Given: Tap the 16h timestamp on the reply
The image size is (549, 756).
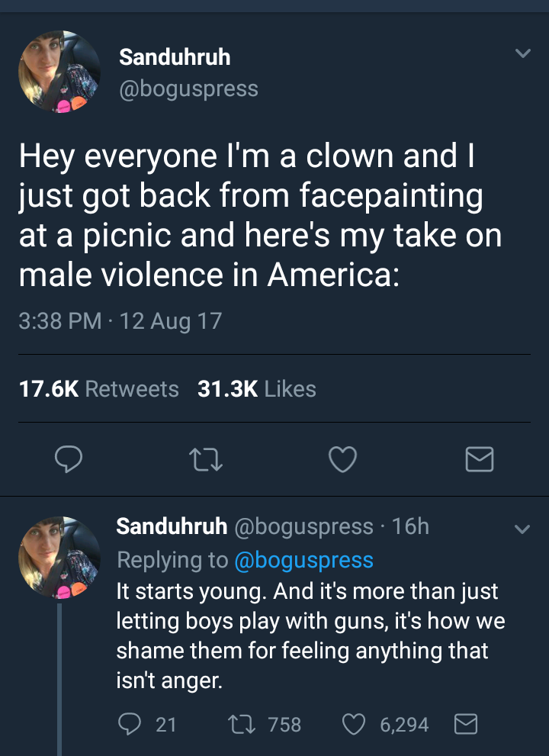Looking at the screenshot, I should pos(410,526).
